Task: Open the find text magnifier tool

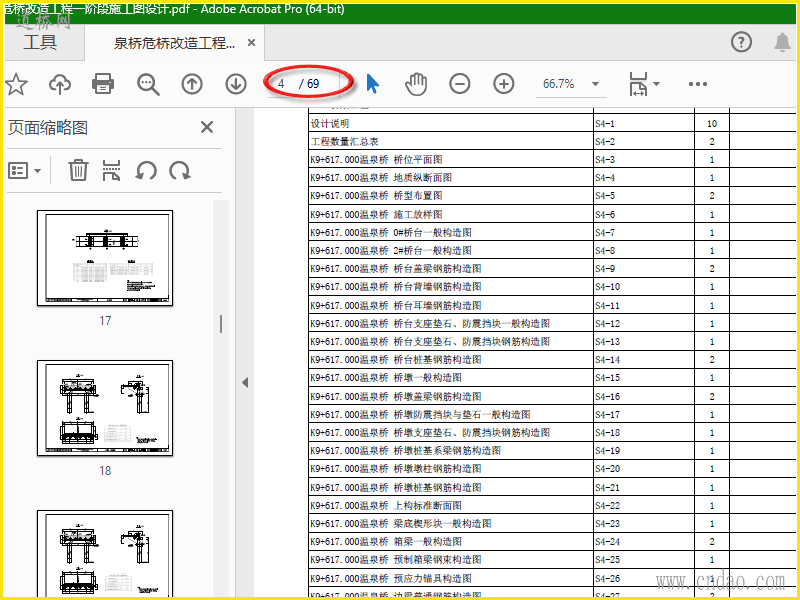Action: (148, 84)
